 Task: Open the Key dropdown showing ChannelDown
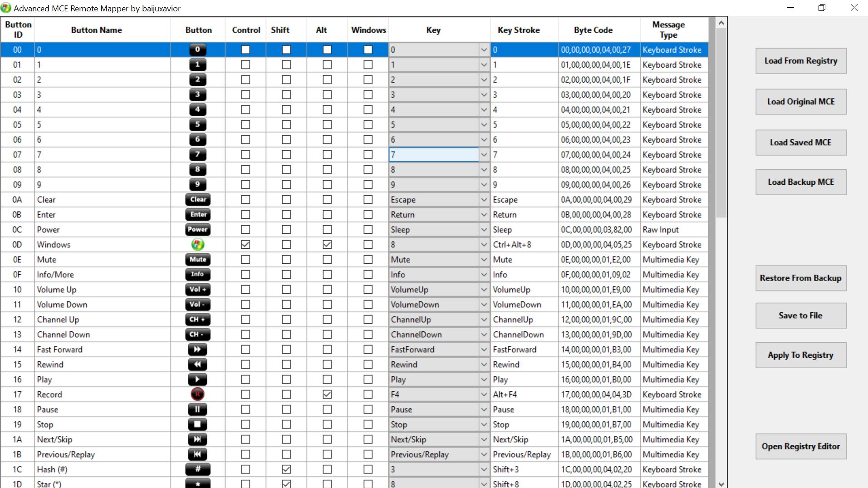coord(484,335)
